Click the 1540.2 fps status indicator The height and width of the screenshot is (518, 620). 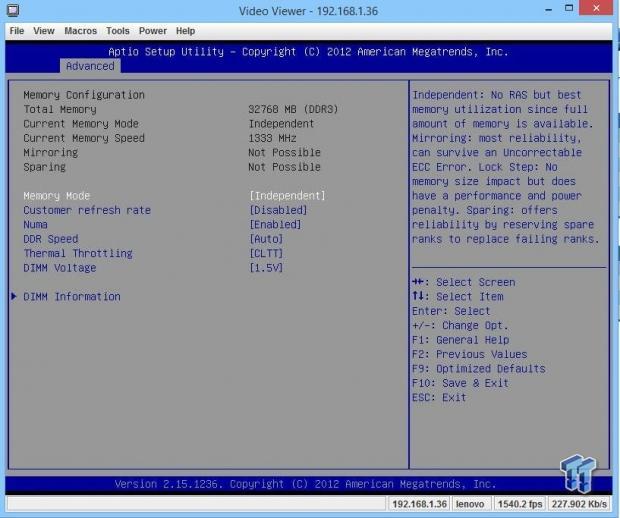pos(520,504)
